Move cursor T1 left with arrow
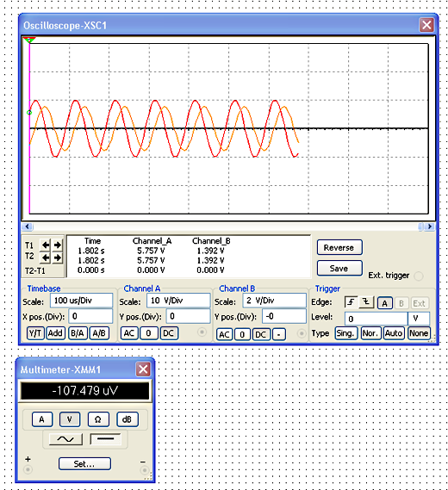This screenshot has height=490, width=448. click(x=46, y=245)
